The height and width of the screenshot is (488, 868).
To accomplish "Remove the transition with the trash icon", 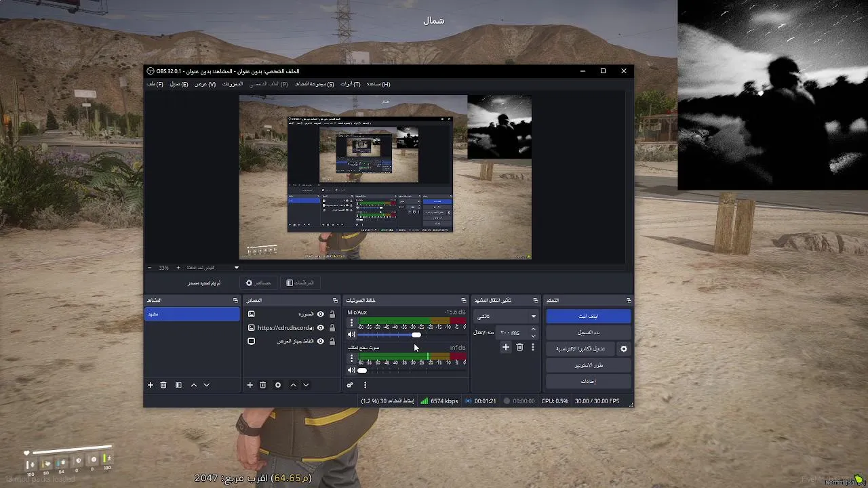I will tap(519, 347).
